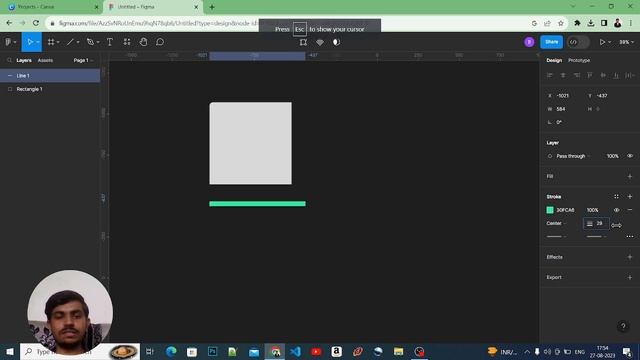Screen dimensions: 640x360
Task: Toggle the Dev Mode switch
Action: click(578, 42)
